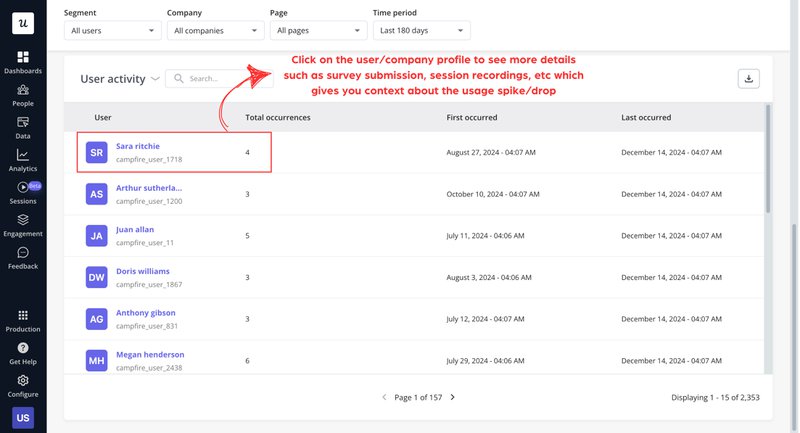Screen dimensions: 800x433
Task: Open Megan henderson's profile
Action: (x=150, y=355)
